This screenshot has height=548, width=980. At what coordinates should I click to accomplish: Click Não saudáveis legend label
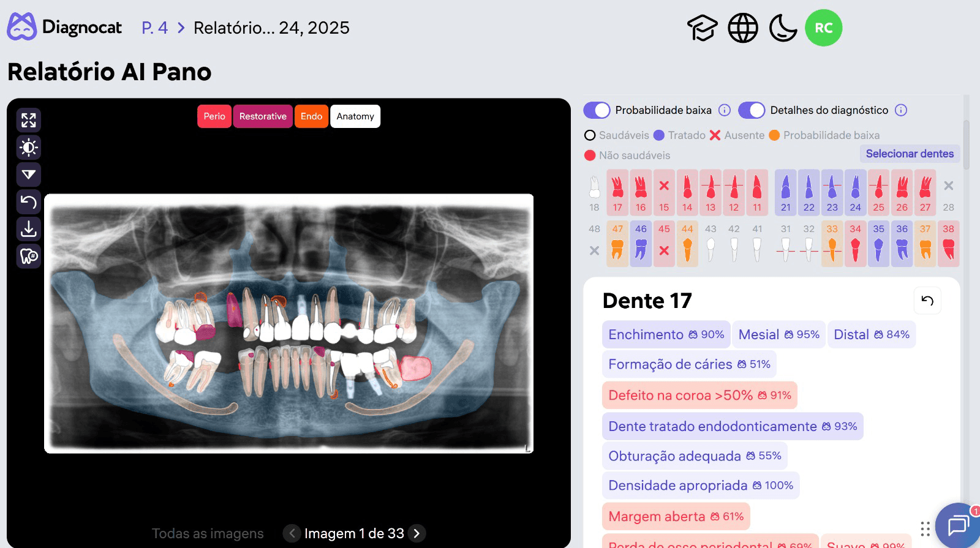635,156
